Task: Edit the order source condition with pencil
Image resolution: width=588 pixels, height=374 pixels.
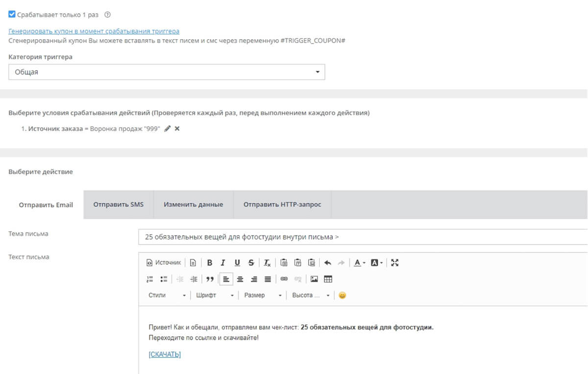Action: 168,128
